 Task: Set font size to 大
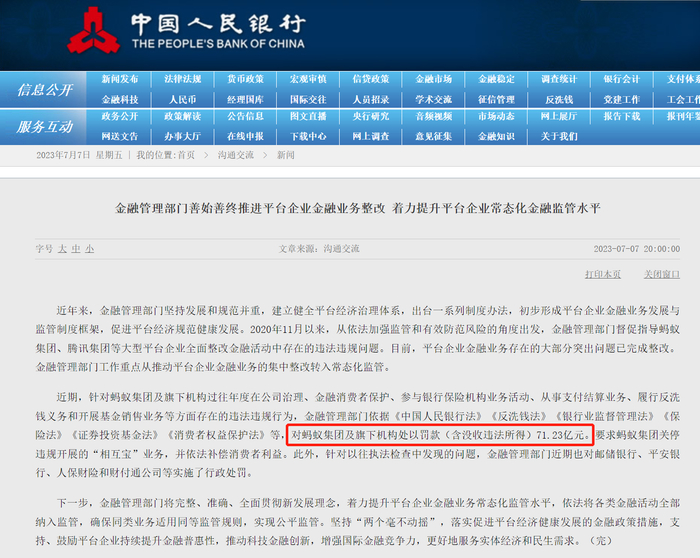(x=62, y=249)
